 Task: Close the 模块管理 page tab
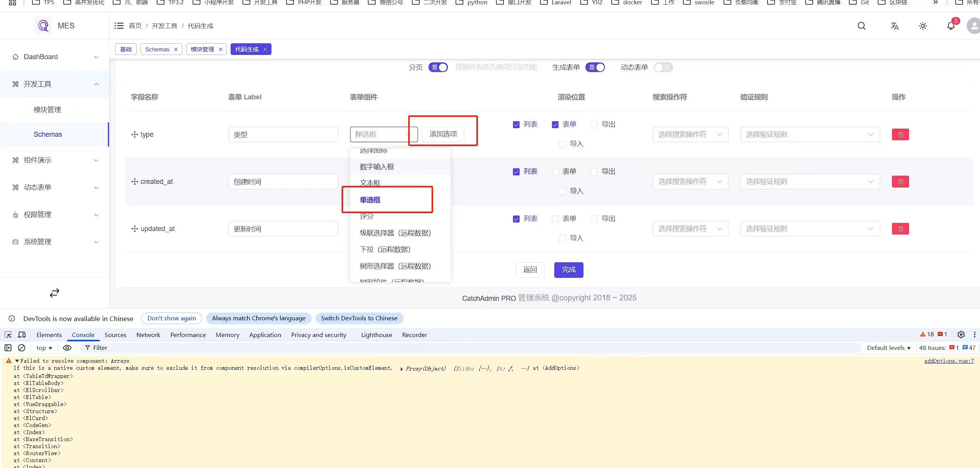220,49
